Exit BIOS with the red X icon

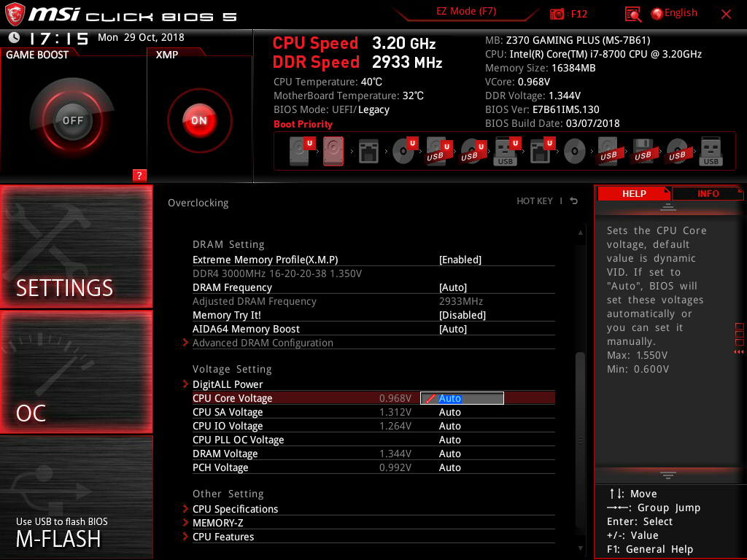(726, 14)
